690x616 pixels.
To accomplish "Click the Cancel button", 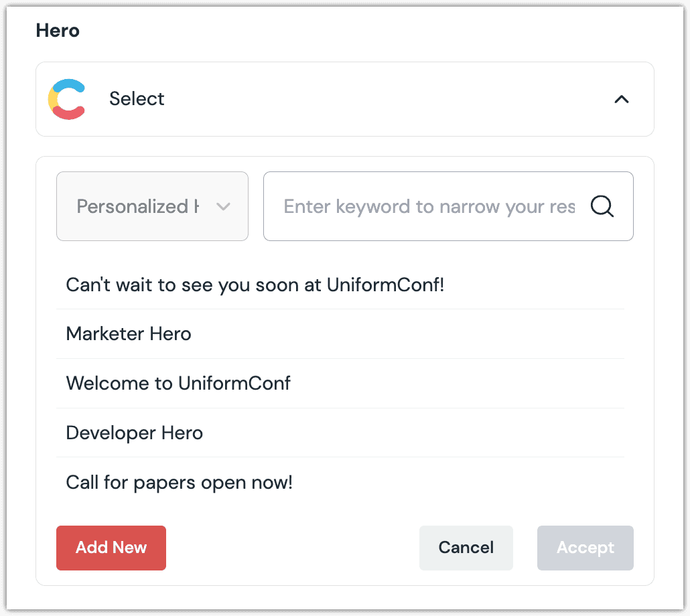I will [x=466, y=548].
